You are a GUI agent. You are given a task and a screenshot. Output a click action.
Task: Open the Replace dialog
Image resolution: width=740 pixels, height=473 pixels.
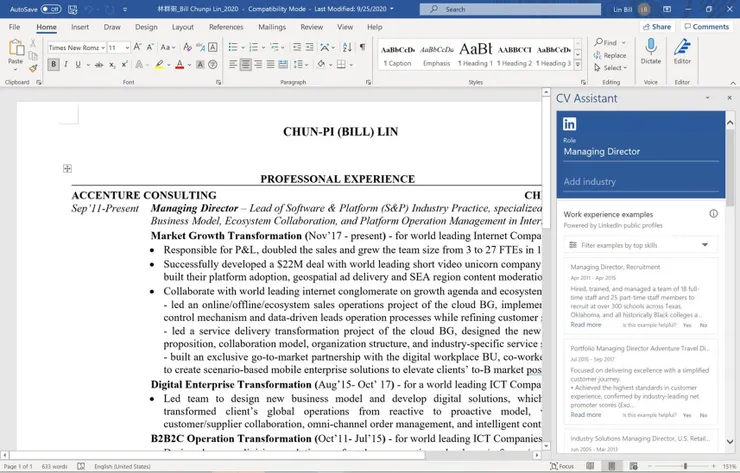pos(610,55)
